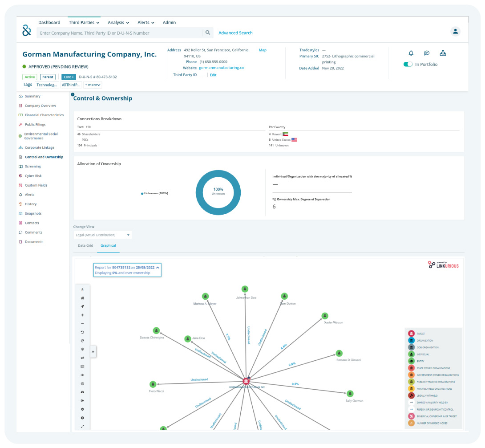Viewport: 485px width, 448px height.
Task: Click the export arrow icon in graph toolbar
Action: click(x=82, y=401)
